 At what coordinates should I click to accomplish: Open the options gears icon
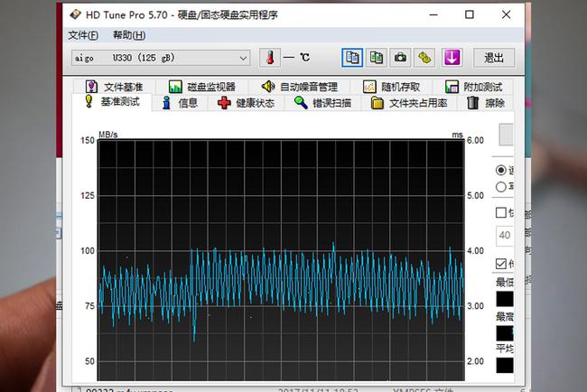pos(424,58)
